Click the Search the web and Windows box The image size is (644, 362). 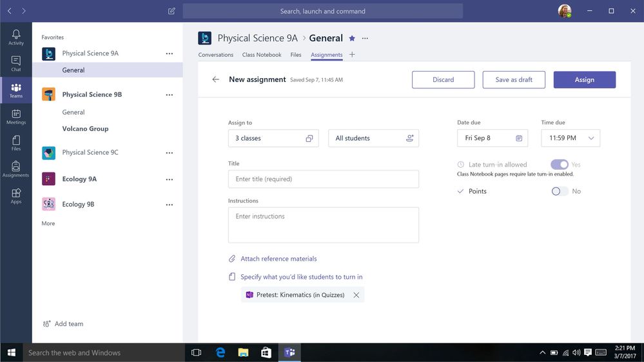pos(104,352)
